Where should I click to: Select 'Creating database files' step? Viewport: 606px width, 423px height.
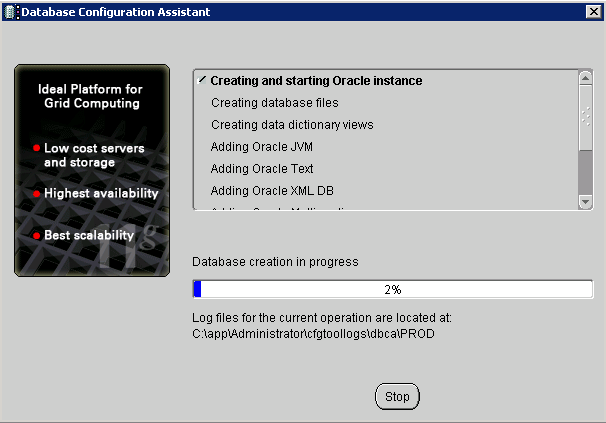274,103
